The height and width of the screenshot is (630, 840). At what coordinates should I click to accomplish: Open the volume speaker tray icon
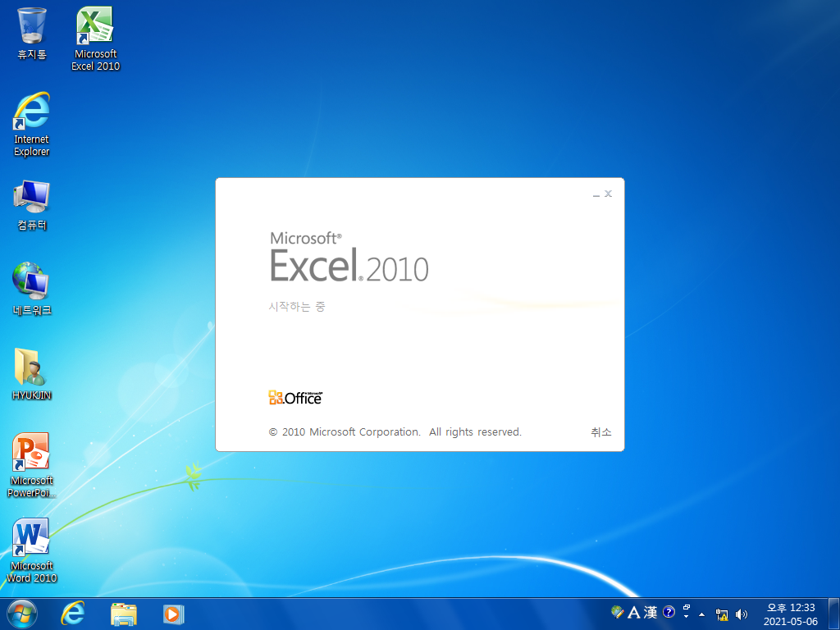742,614
